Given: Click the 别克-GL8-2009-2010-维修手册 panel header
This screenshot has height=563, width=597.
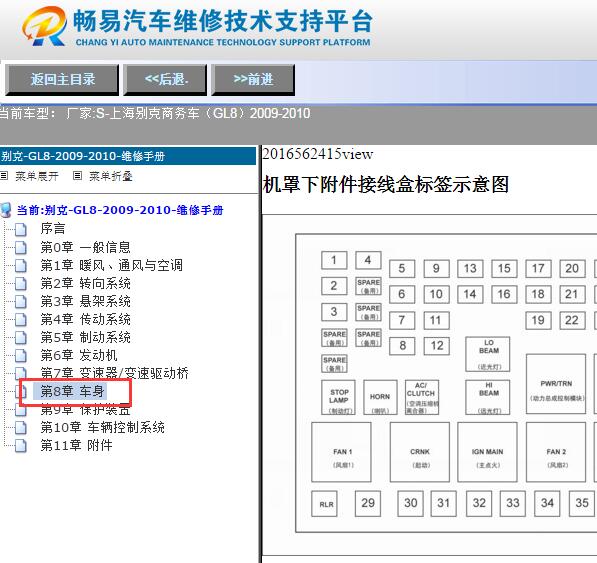Looking at the screenshot, I should 128,156.
